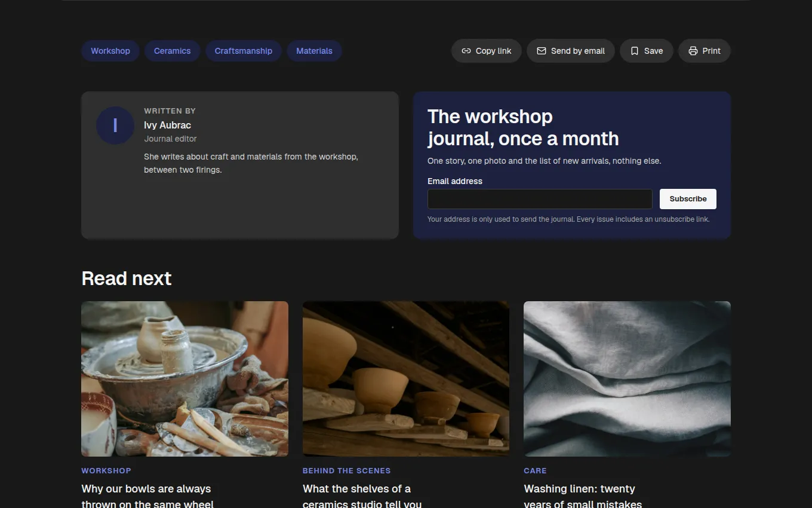Click the Subscribe button
The height and width of the screenshot is (508, 812).
[688, 199]
